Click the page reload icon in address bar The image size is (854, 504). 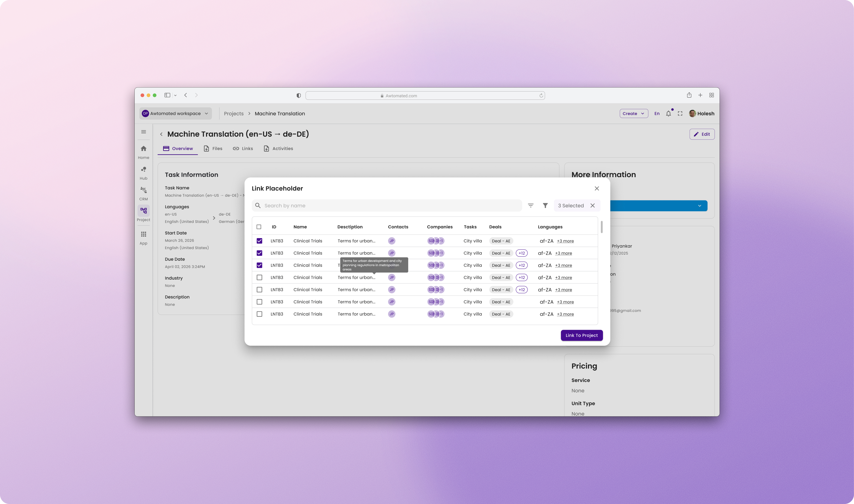(541, 95)
